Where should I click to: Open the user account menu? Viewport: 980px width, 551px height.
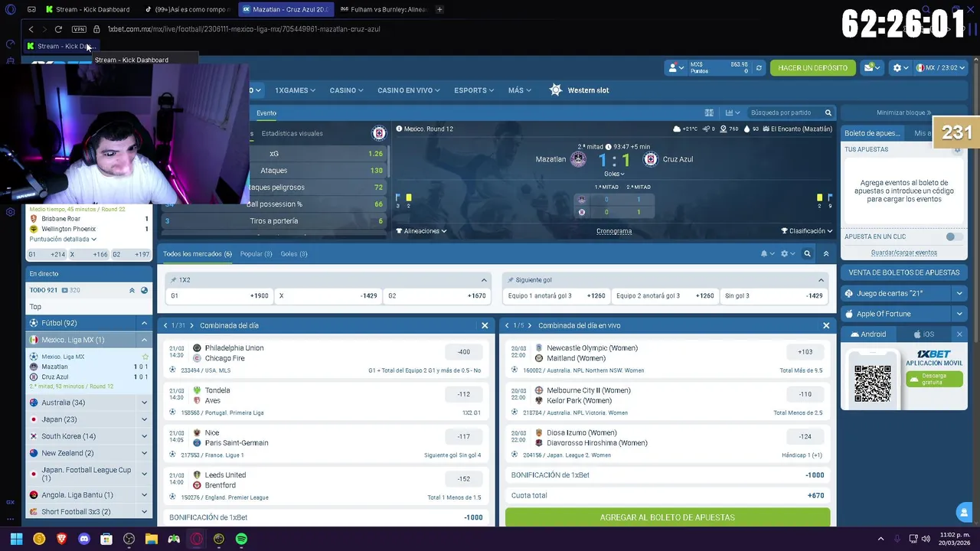pyautogui.click(x=676, y=68)
